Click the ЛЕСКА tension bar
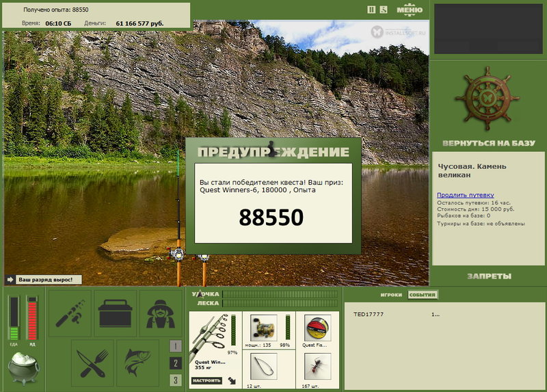This screenshot has height=392, width=547. (x=280, y=303)
